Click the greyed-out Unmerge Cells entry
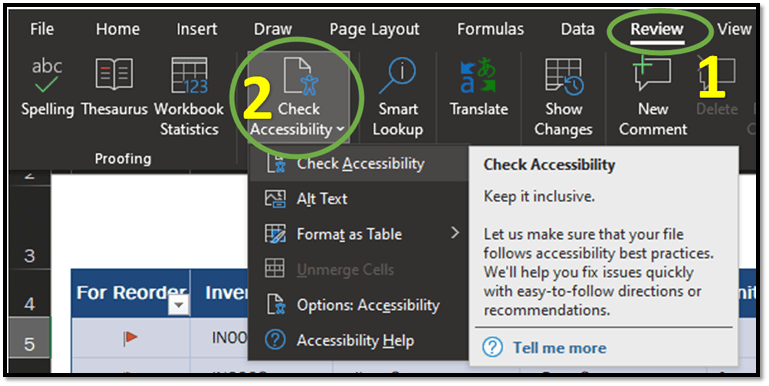 click(x=359, y=269)
